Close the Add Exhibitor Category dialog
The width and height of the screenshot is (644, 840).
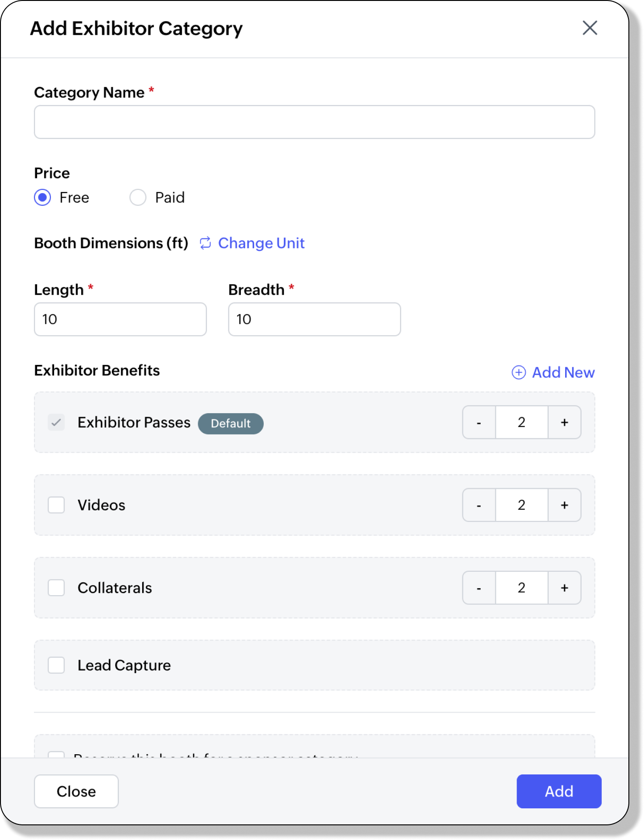[x=589, y=28]
